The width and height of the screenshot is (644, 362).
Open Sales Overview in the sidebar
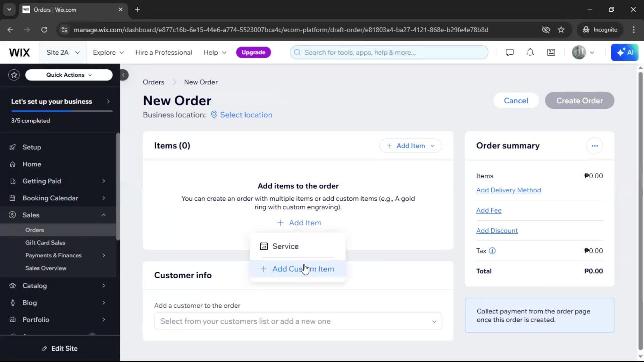(46, 268)
